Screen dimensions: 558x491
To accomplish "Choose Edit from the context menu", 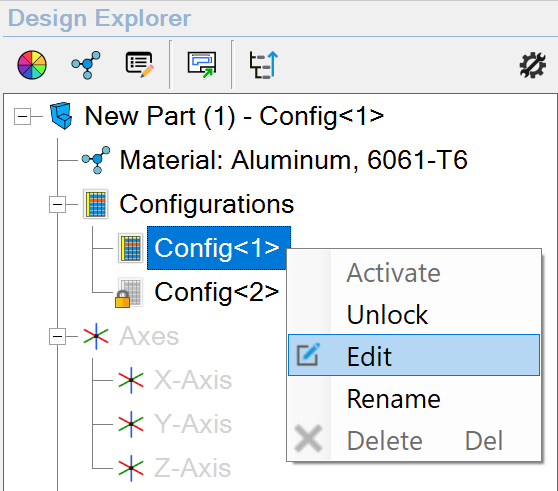I will click(414, 355).
